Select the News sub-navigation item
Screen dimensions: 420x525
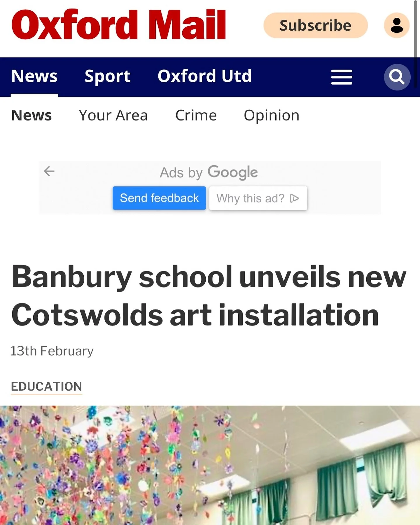32,115
